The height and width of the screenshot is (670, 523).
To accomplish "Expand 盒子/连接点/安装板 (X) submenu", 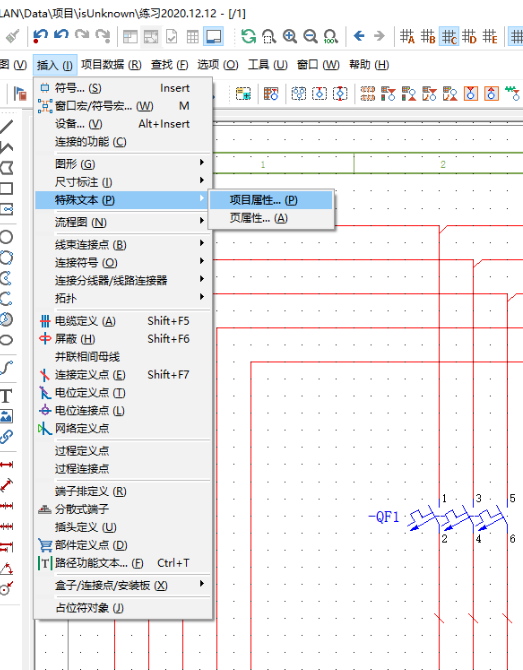I will click(x=123, y=585).
